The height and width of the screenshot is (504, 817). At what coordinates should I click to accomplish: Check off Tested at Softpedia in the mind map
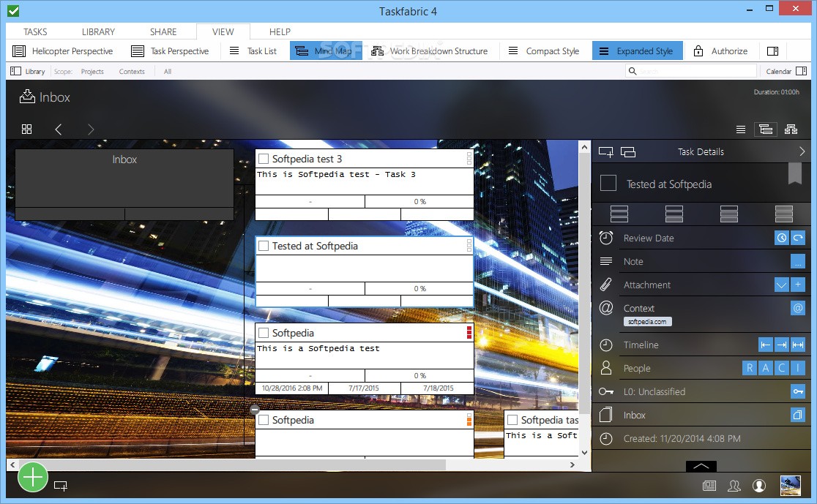(x=264, y=246)
